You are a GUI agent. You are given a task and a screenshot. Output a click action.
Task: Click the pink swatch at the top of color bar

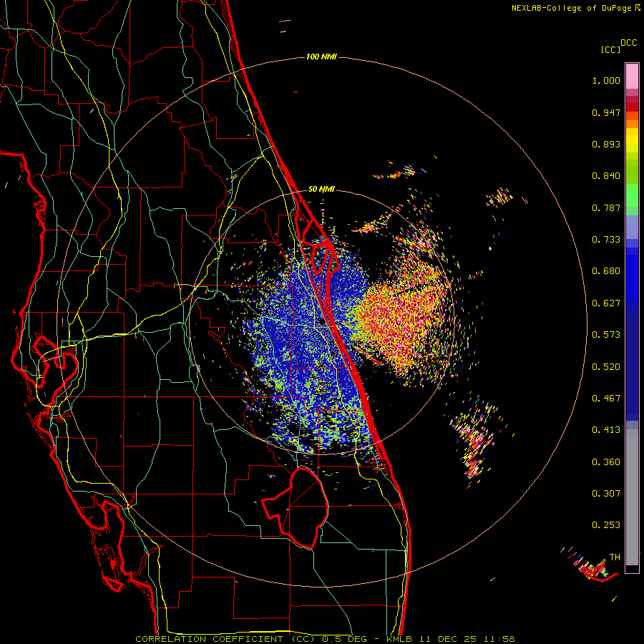click(x=632, y=76)
